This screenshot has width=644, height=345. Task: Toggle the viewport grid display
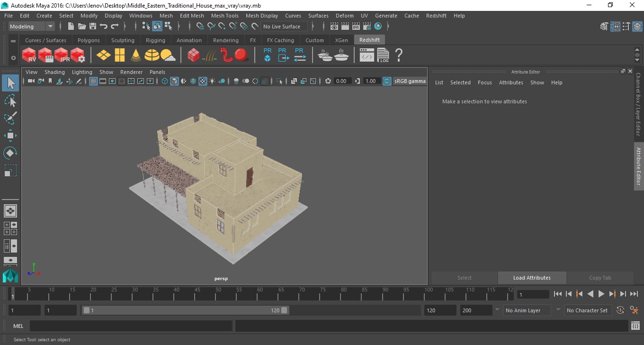(x=93, y=81)
